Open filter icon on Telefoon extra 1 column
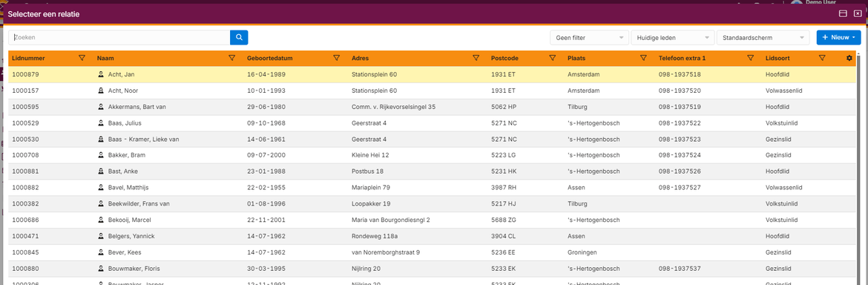 (751, 58)
